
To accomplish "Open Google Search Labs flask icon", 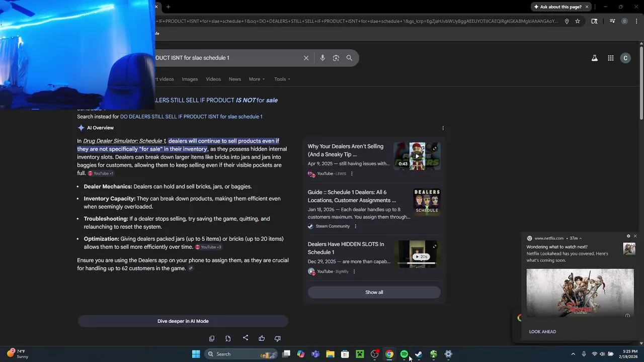I will 594,58.
